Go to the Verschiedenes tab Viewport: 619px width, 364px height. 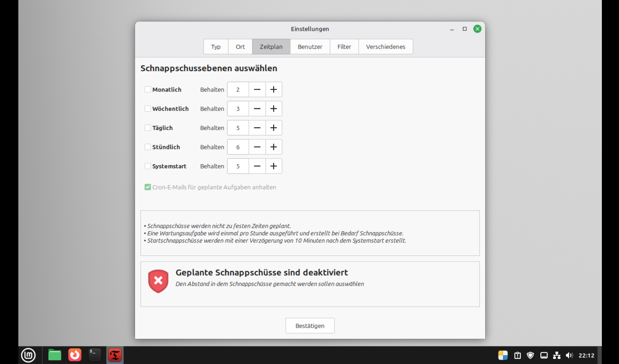[x=385, y=47]
